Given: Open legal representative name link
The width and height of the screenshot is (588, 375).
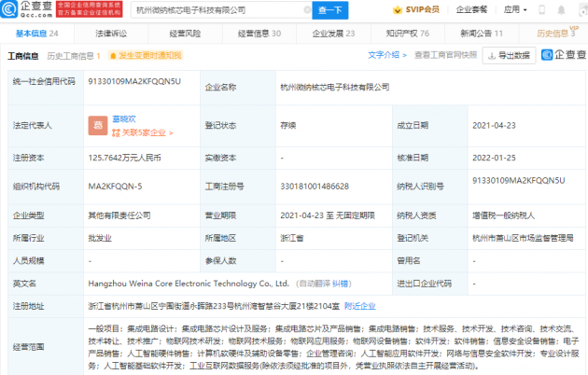Looking at the screenshot, I should (x=124, y=119).
